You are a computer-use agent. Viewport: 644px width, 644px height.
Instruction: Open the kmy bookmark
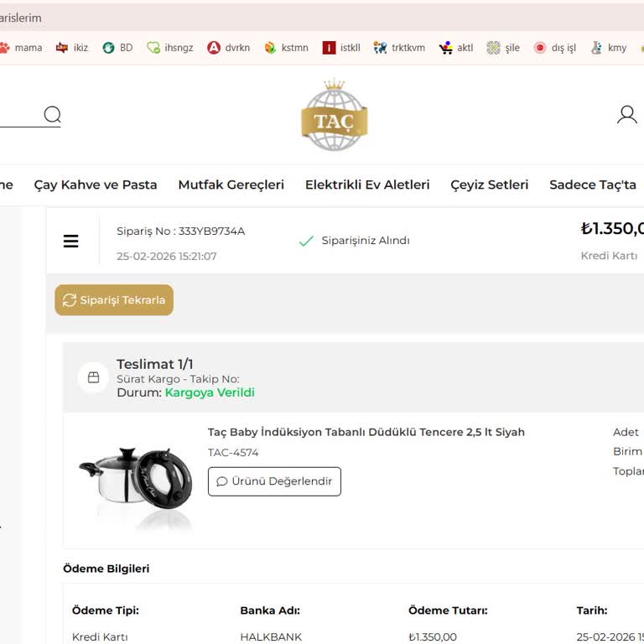(609, 48)
